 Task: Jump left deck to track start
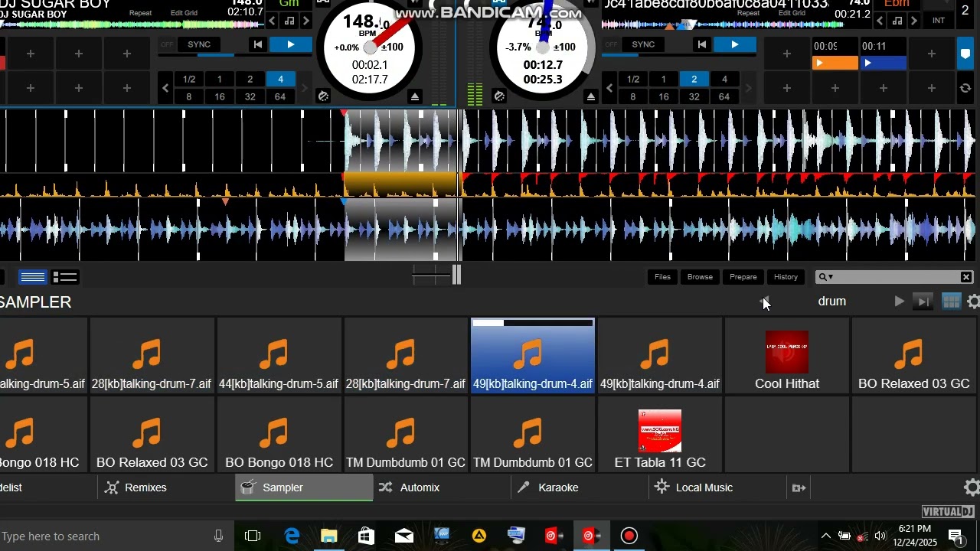click(x=258, y=45)
